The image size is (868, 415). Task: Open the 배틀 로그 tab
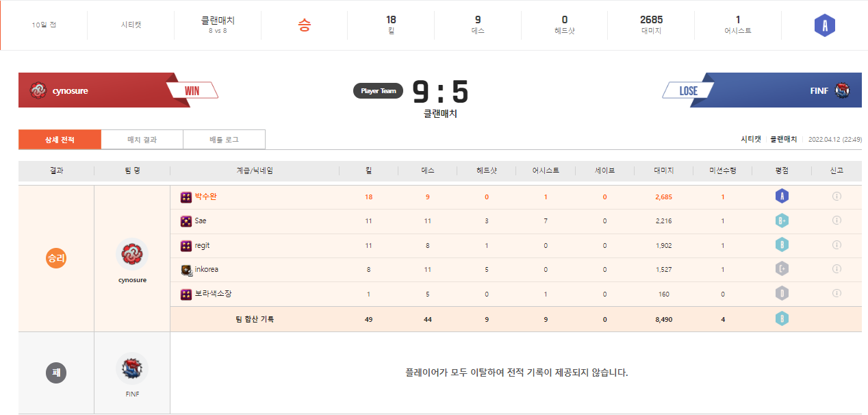coord(224,140)
